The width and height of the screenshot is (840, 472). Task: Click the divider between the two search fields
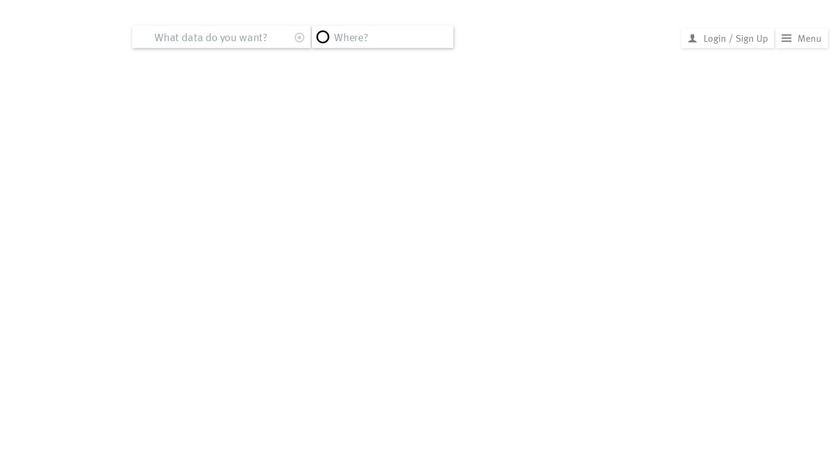point(311,38)
